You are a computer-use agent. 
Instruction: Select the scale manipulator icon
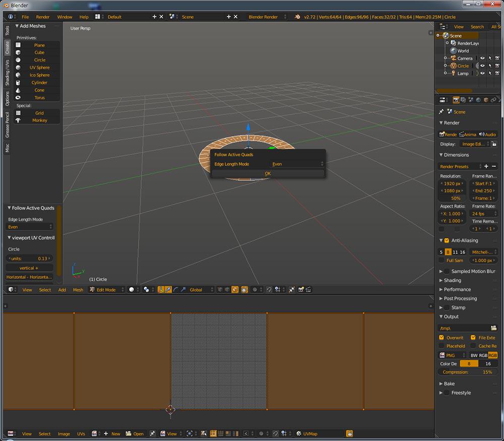point(183,290)
